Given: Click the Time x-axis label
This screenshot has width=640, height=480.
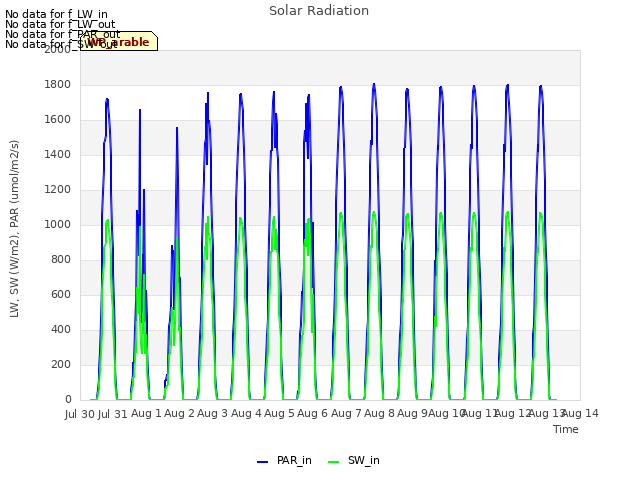Looking at the screenshot, I should tap(566, 429).
